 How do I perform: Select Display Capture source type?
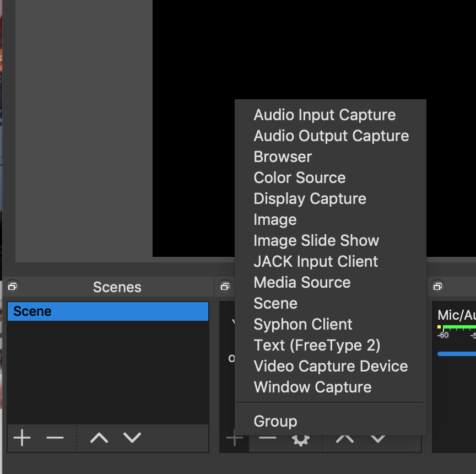(310, 198)
